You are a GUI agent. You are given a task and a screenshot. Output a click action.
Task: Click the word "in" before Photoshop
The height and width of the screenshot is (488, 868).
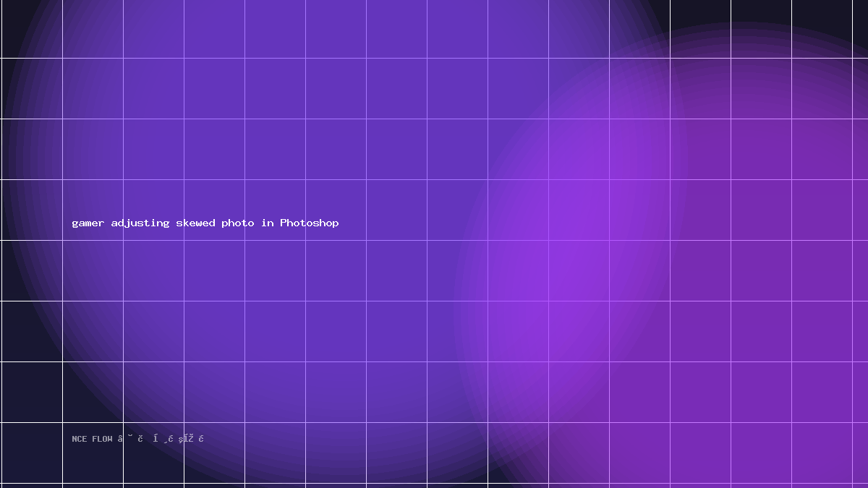pos(268,223)
